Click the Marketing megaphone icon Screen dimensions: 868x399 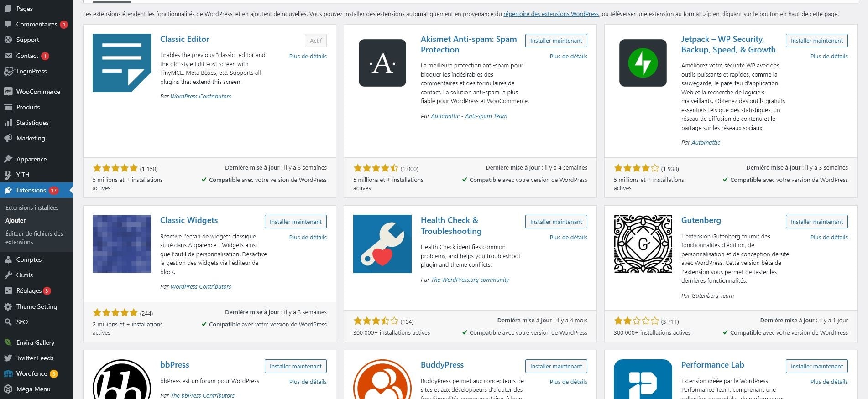pyautogui.click(x=8, y=138)
